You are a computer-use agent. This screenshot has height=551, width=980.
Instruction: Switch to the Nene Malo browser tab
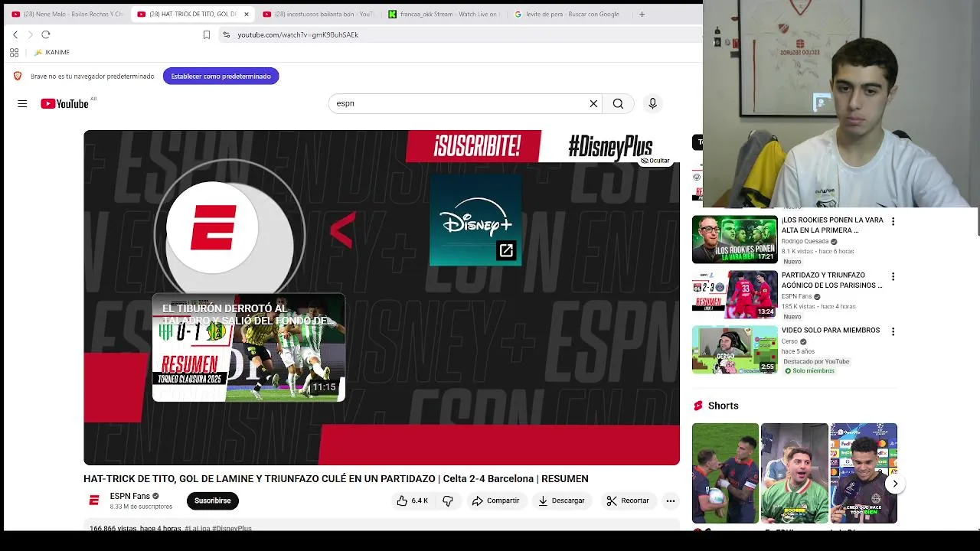click(x=67, y=14)
